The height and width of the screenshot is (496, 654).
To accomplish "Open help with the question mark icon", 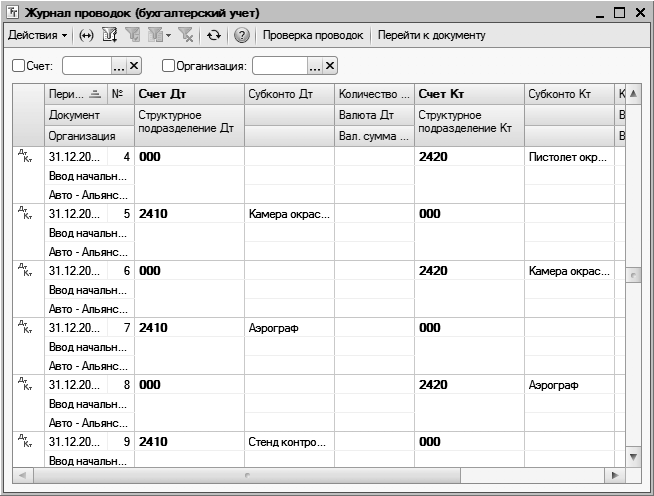I will point(241,35).
